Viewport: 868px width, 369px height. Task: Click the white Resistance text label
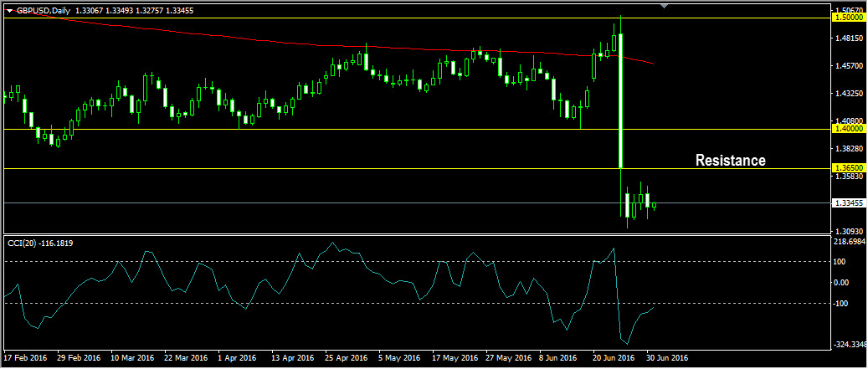coord(730,161)
